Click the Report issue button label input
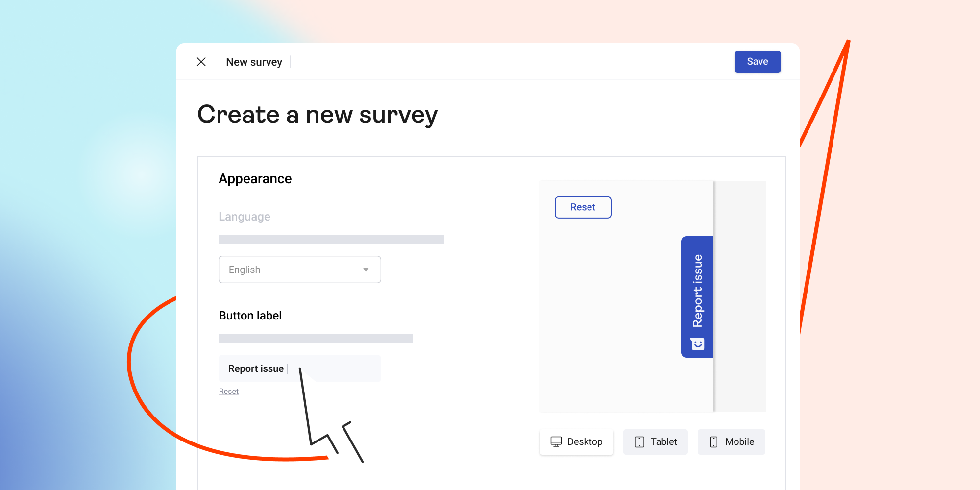 [x=299, y=368]
